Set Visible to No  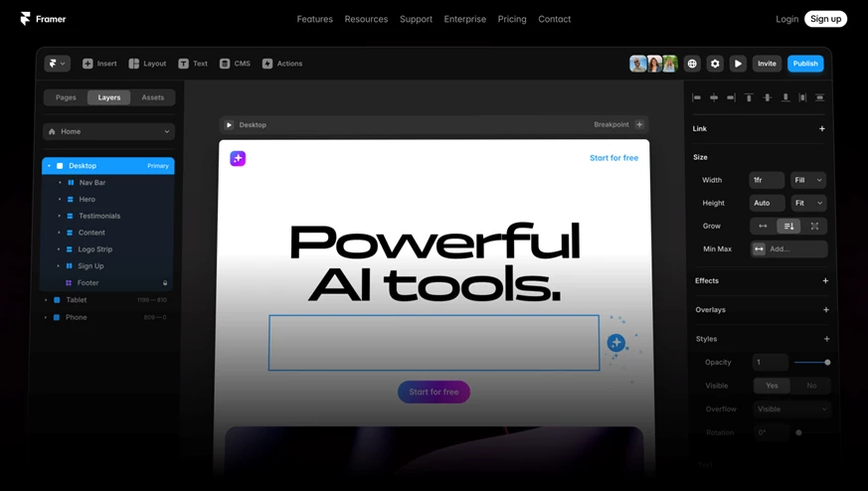(811, 386)
